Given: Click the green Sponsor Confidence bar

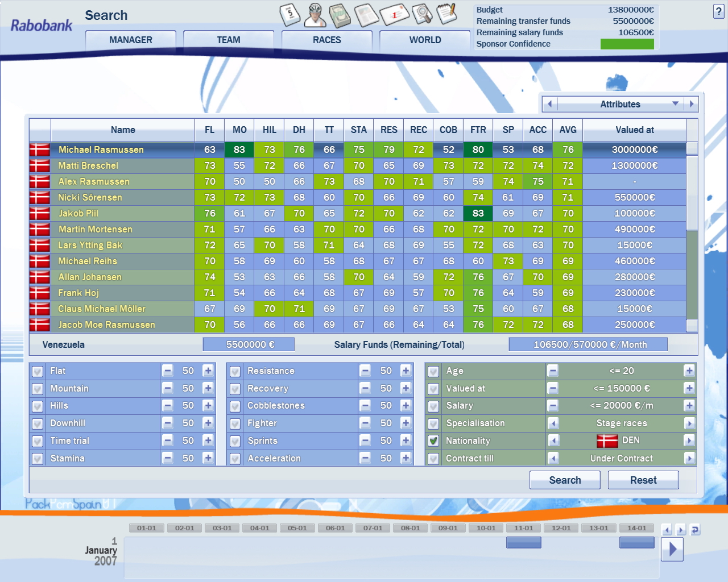Looking at the screenshot, I should (627, 44).
